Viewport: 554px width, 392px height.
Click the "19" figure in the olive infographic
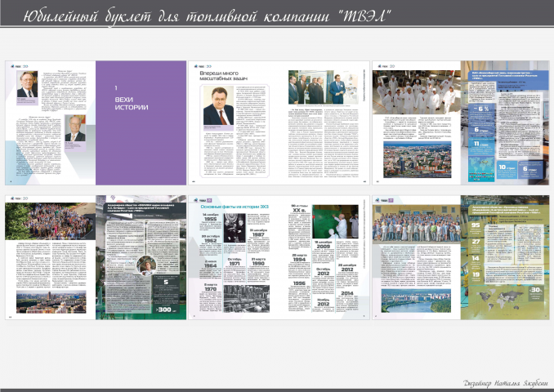[x=476, y=274]
